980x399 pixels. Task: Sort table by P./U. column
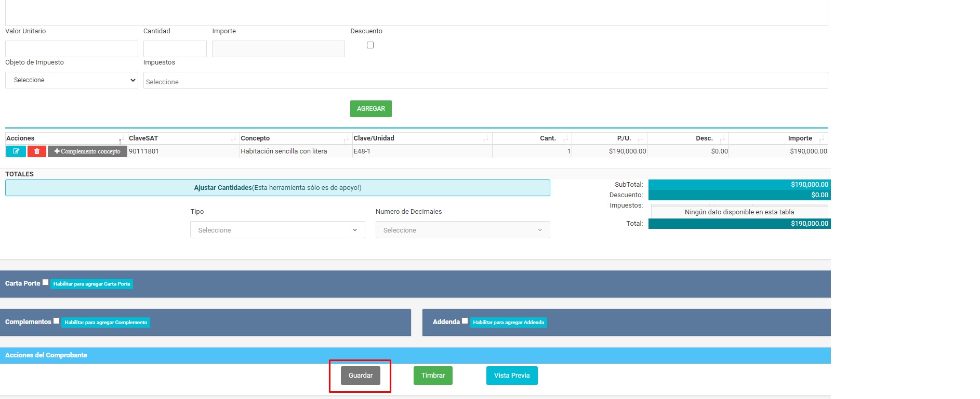pyautogui.click(x=610, y=138)
